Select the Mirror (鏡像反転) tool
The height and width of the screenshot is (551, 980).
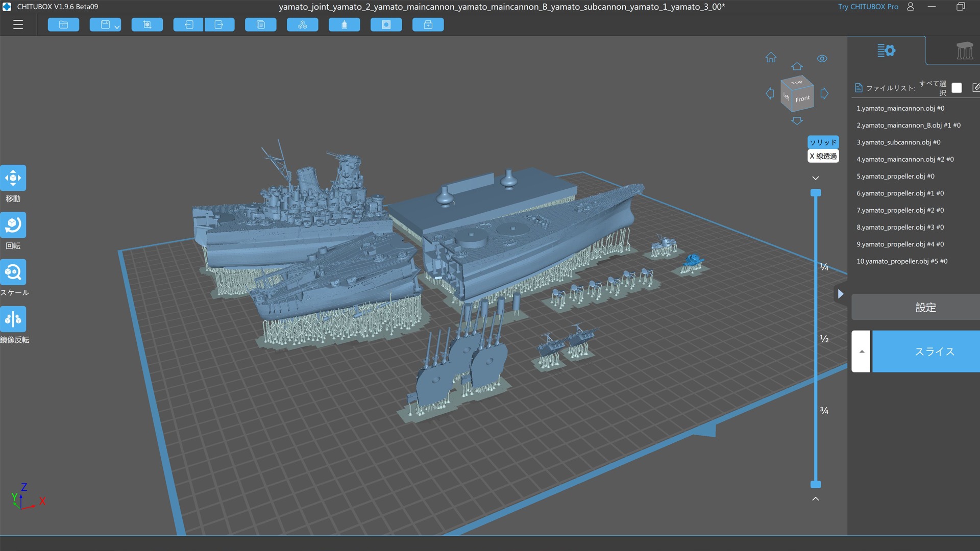(13, 319)
